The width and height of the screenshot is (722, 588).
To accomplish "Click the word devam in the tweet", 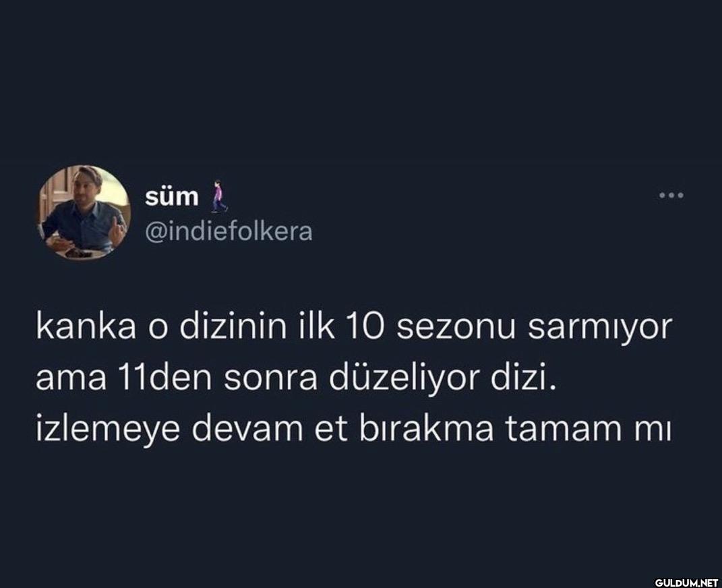I will click(247, 429).
